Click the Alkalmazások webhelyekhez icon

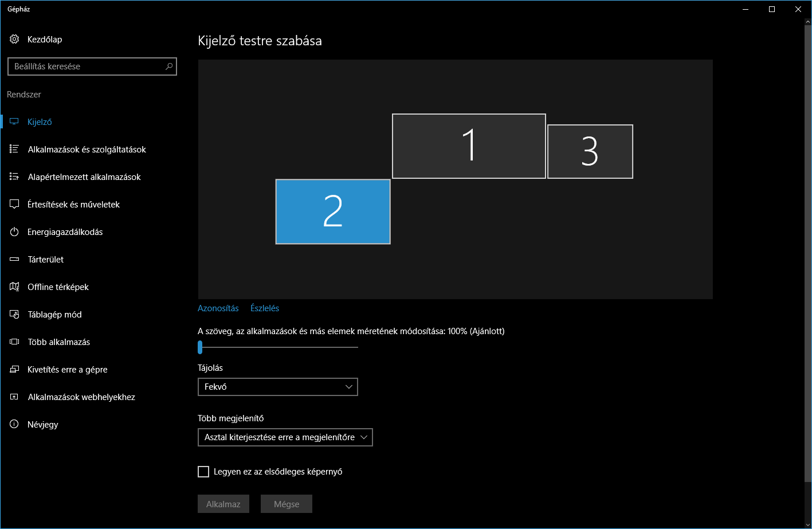click(14, 397)
